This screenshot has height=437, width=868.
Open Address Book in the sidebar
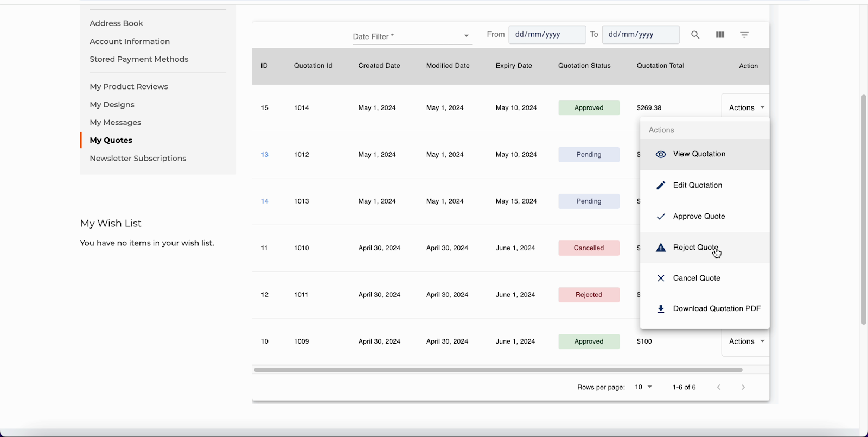(116, 23)
